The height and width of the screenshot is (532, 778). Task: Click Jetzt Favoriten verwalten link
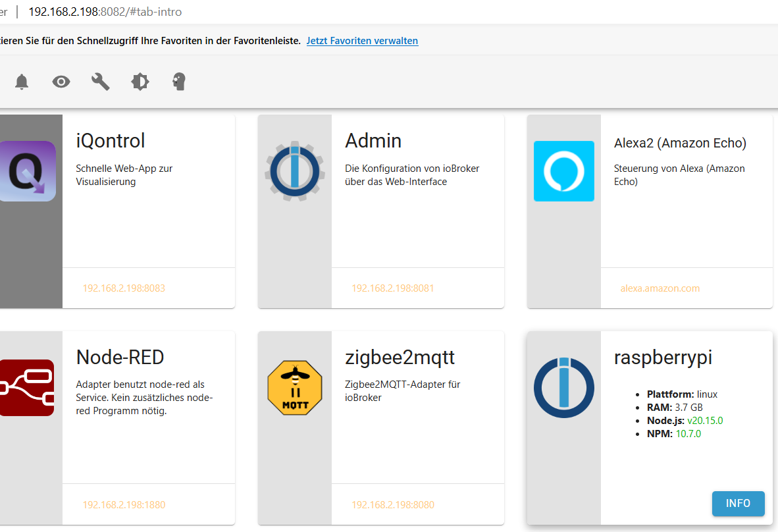click(x=362, y=41)
